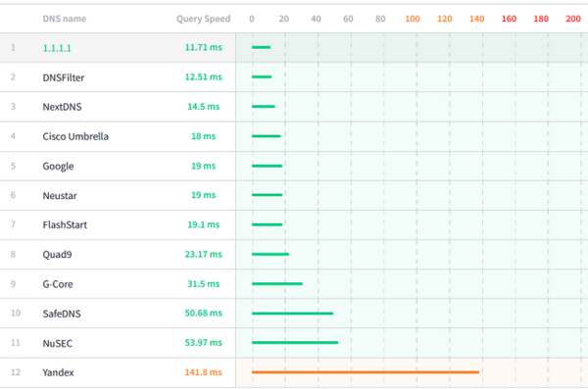This screenshot has width=588, height=389.
Task: Click the red 200 axis label
Action: [573, 19]
